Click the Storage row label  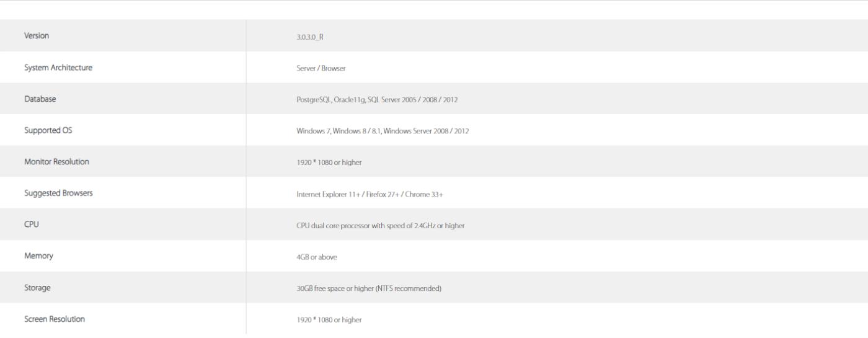(x=37, y=288)
